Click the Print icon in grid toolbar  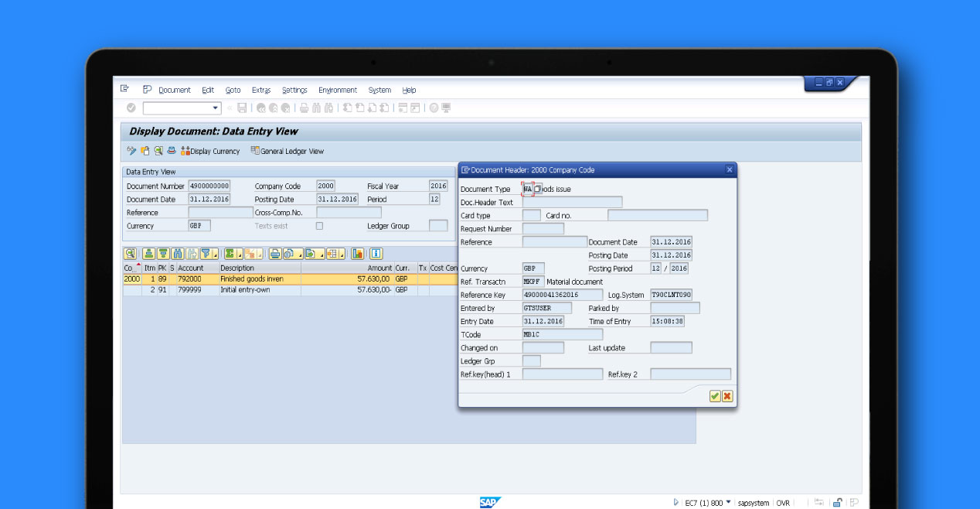[275, 254]
